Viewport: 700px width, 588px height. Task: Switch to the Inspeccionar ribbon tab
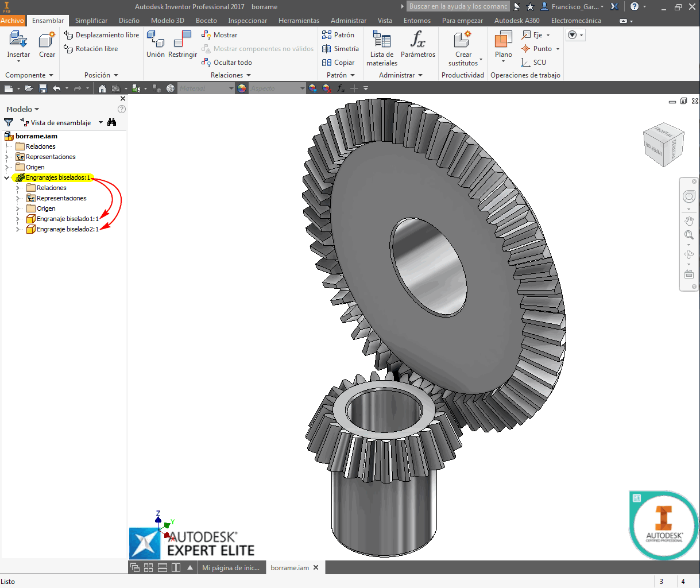tap(247, 20)
